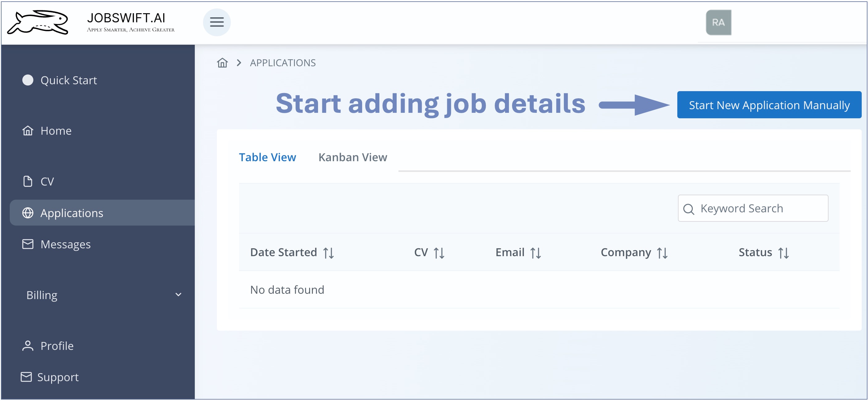The image size is (868, 401).
Task: Select the Quick Start circle icon
Action: click(28, 80)
